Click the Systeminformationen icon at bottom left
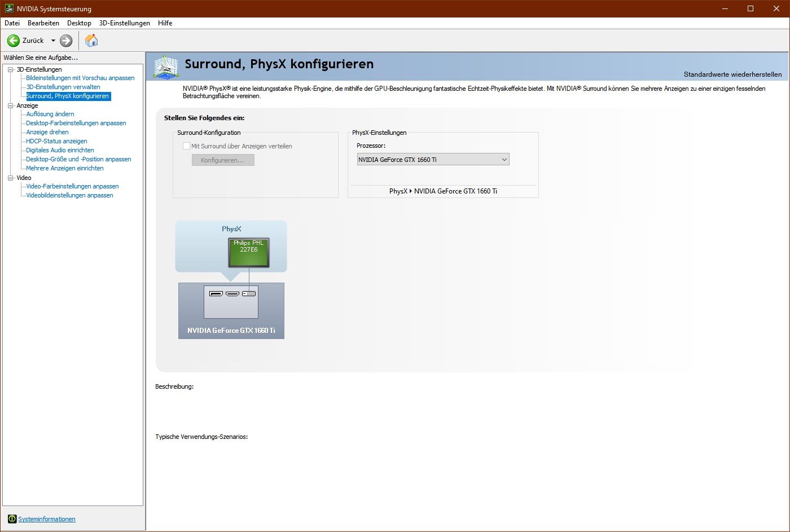Viewport: 790px width, 532px height. point(12,519)
